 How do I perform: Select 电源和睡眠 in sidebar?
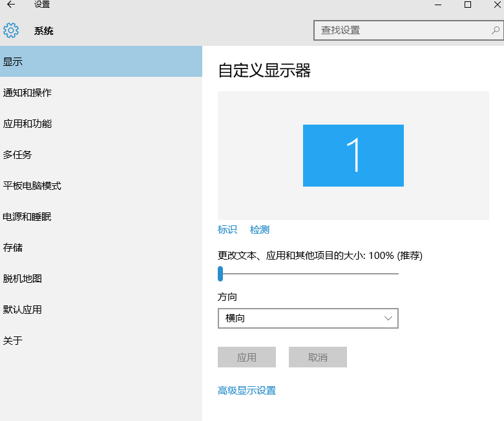(x=27, y=217)
